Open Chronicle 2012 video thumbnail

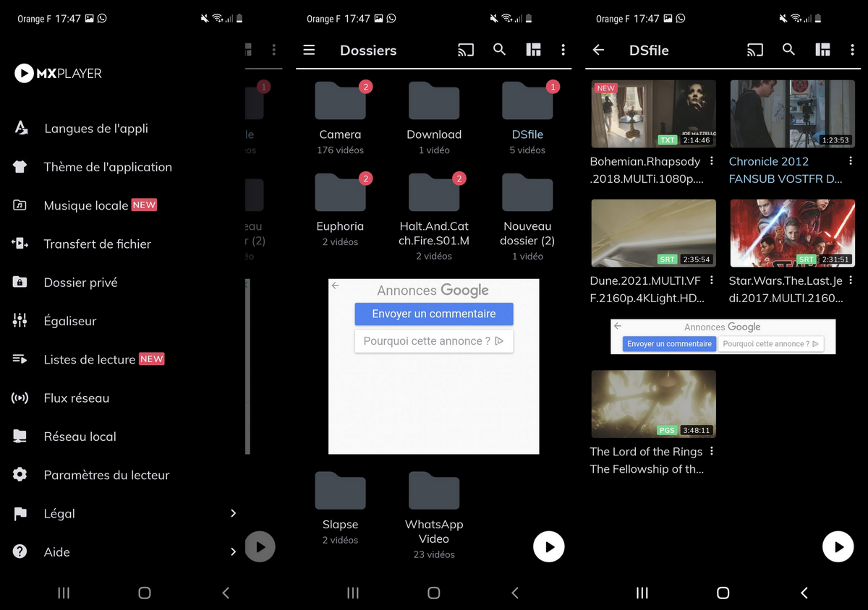(792, 113)
